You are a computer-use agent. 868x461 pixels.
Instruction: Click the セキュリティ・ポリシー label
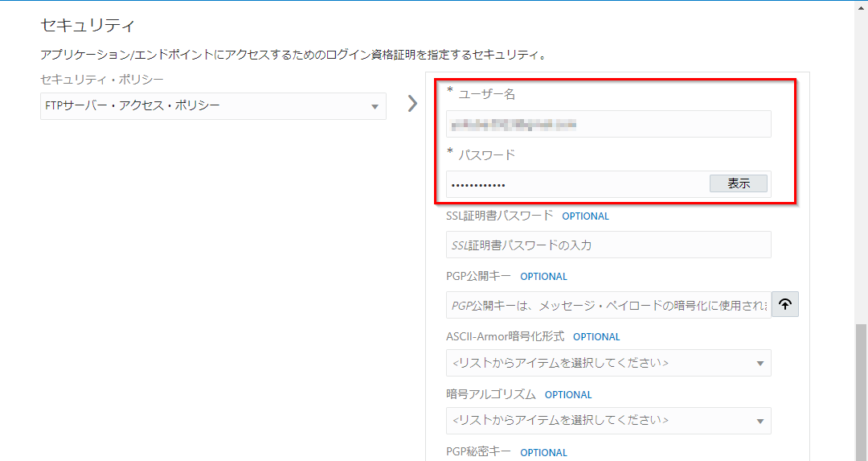(102, 80)
